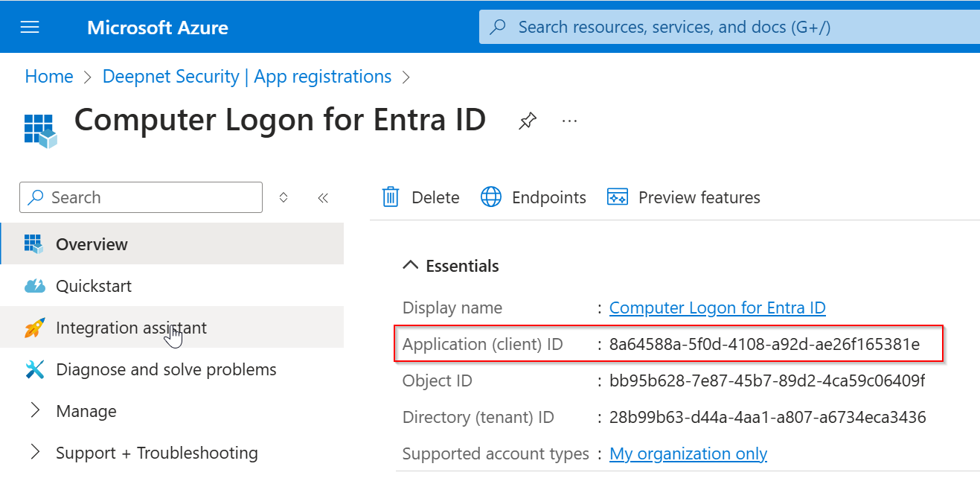
Task: Click the Diagnose and solve problems icon
Action: coord(35,369)
